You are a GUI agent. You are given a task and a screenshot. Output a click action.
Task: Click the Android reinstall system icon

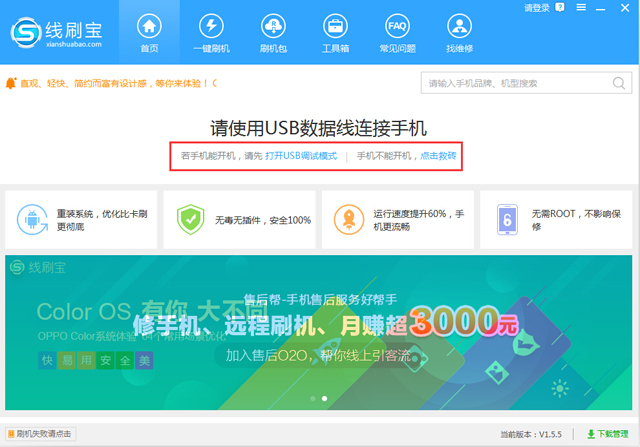[32, 220]
